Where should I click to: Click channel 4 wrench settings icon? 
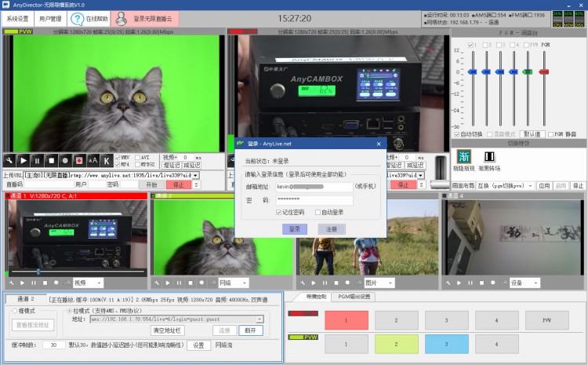click(448, 283)
